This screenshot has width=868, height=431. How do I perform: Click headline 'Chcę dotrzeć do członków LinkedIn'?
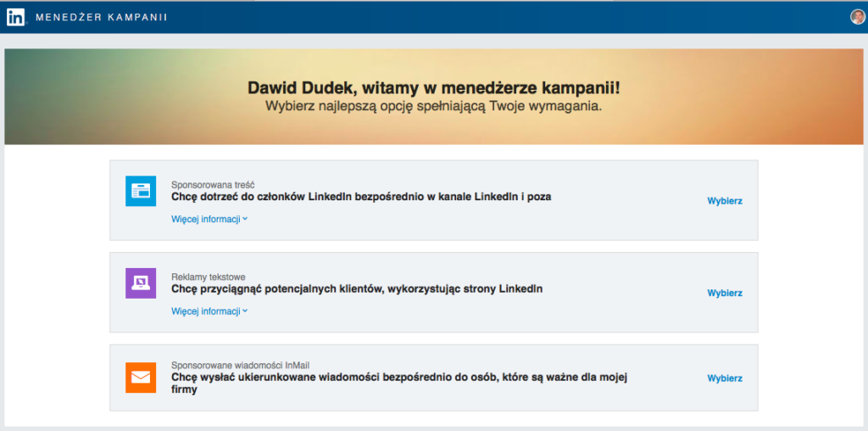[361, 197]
